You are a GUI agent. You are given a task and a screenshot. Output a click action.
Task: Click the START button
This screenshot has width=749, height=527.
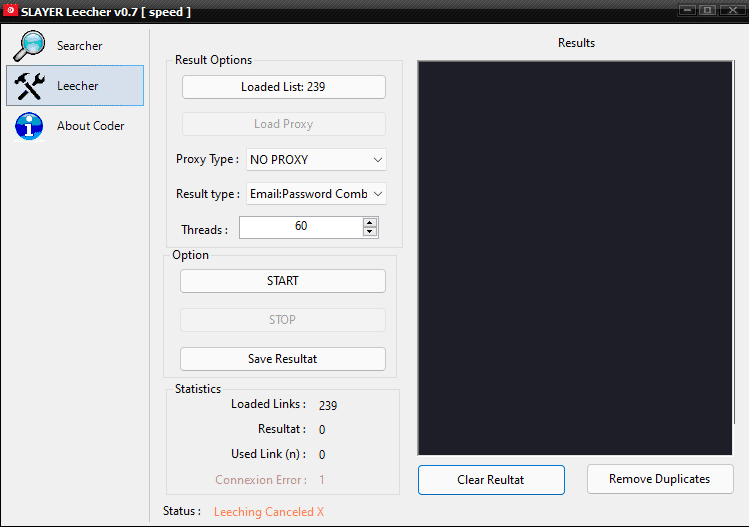[282, 281]
